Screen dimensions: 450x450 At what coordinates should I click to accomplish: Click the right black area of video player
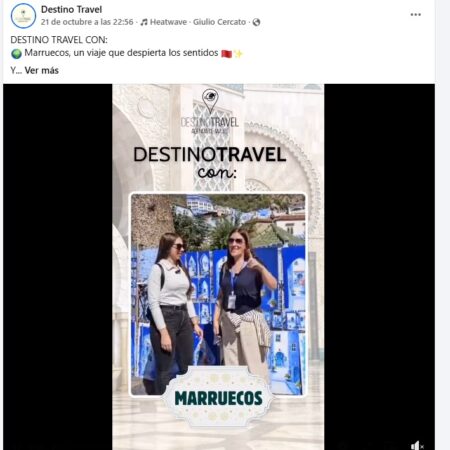click(x=379, y=267)
